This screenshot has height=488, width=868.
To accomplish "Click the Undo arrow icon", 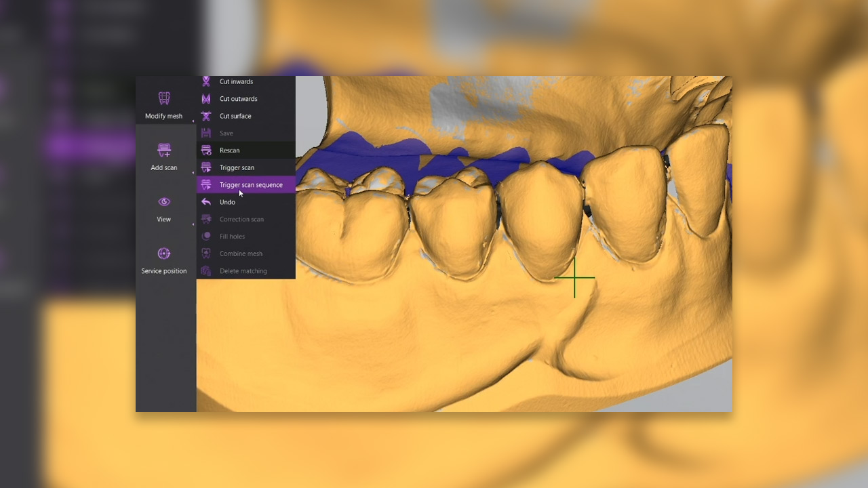I will coord(206,202).
